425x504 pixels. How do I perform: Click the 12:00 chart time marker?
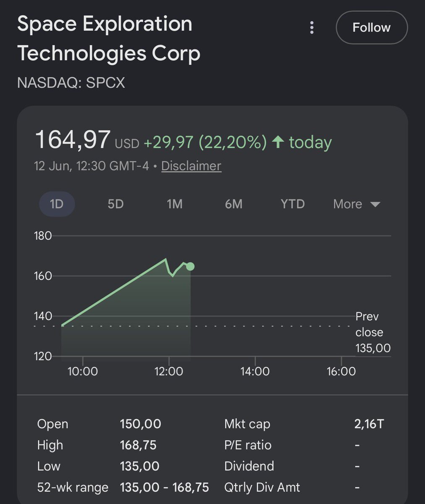click(169, 371)
